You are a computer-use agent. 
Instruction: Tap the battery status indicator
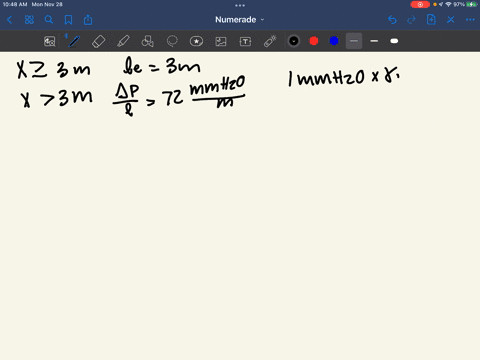[472, 4]
